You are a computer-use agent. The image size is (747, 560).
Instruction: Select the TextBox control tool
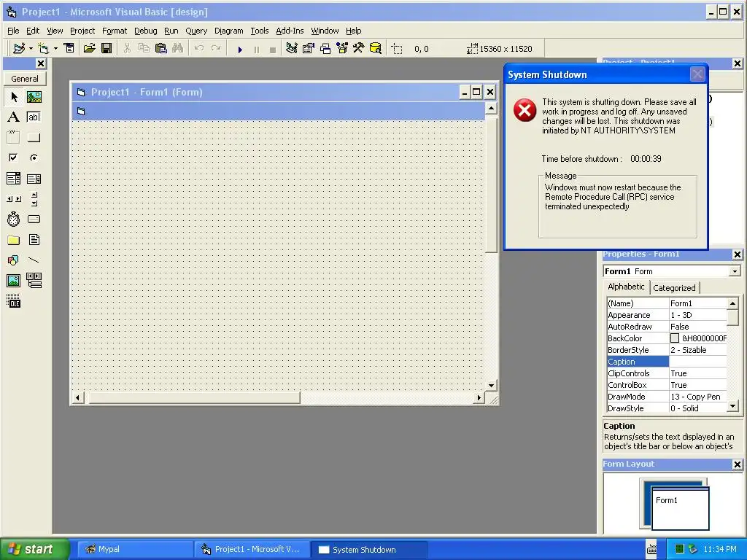coord(34,117)
